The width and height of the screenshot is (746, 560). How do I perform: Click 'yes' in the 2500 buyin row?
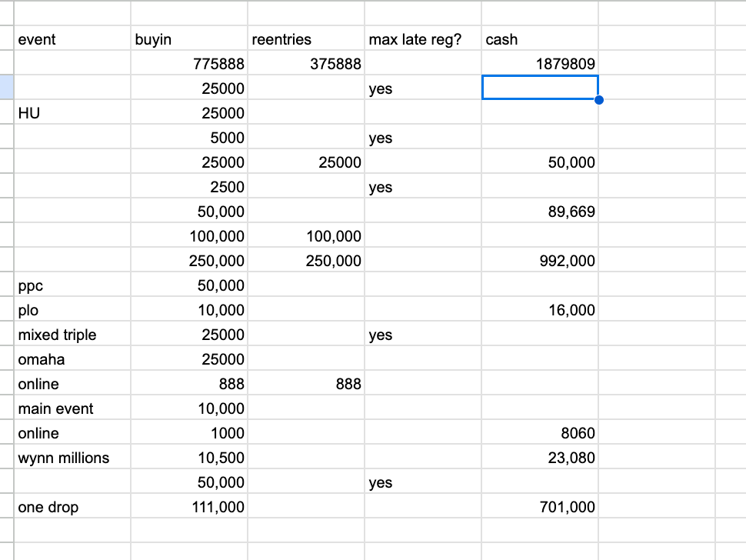[x=423, y=186]
